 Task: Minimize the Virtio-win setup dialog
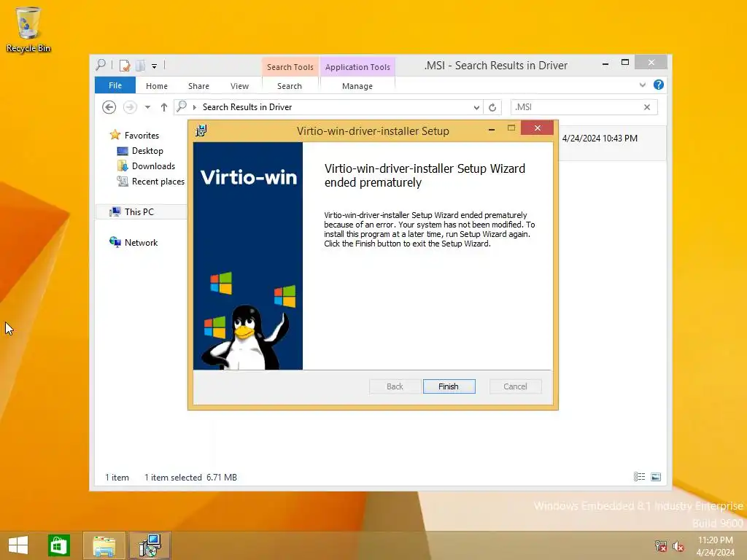[x=492, y=128]
